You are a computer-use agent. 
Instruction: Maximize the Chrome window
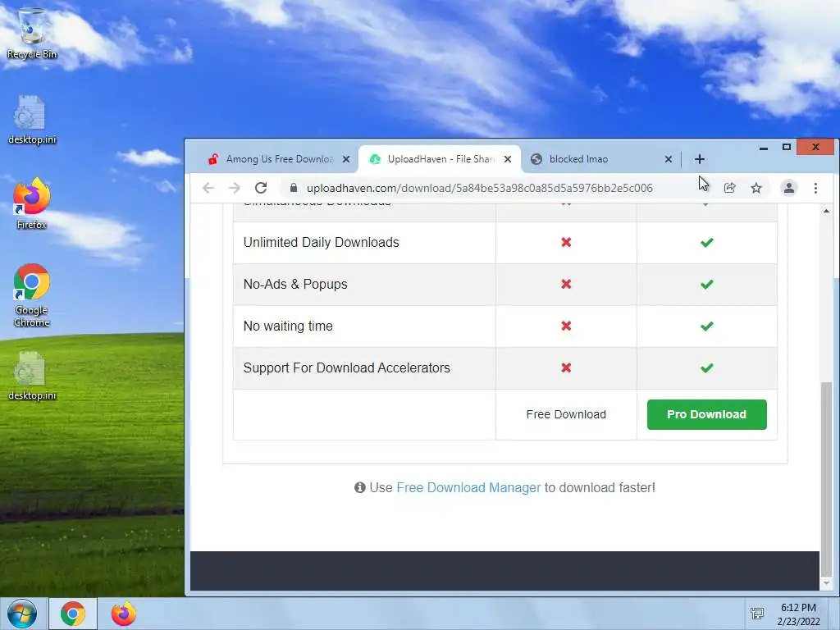point(786,148)
